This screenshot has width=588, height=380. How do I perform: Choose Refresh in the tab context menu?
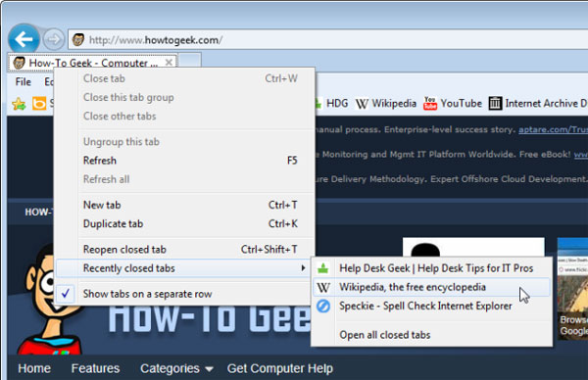point(184,161)
